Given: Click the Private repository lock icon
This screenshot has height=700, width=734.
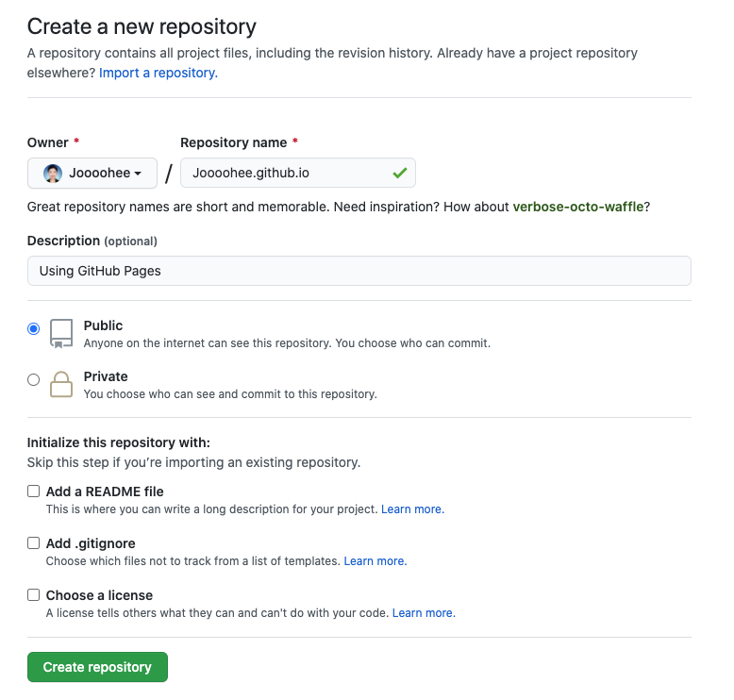Looking at the screenshot, I should [61, 384].
